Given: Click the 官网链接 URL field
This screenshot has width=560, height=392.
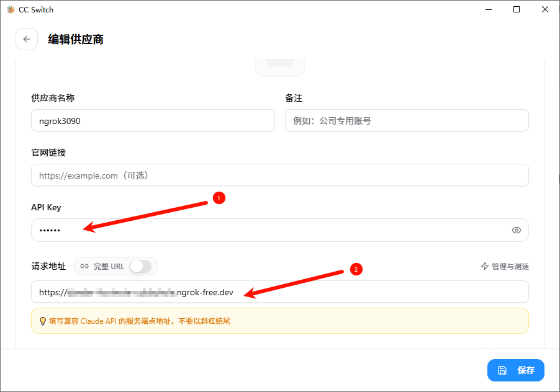Looking at the screenshot, I should (280, 175).
